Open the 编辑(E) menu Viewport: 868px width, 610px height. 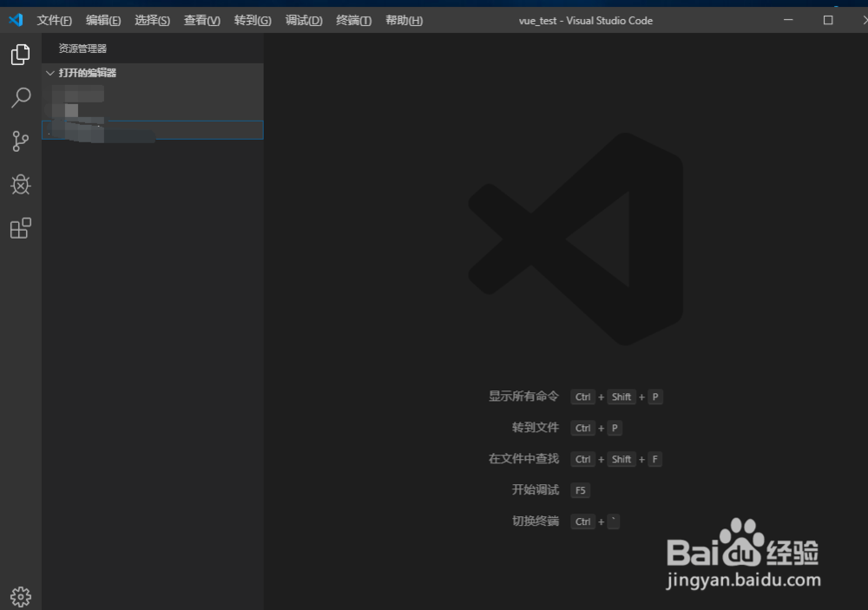pyautogui.click(x=103, y=21)
